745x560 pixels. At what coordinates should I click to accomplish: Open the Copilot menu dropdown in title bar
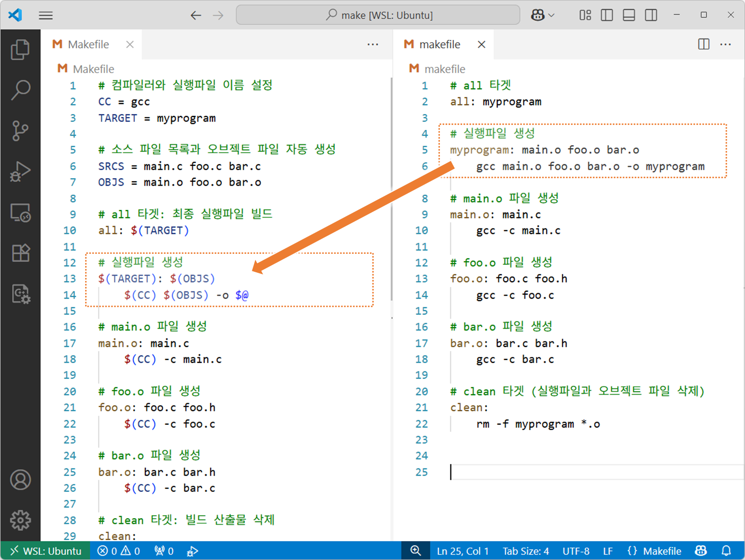[542, 15]
